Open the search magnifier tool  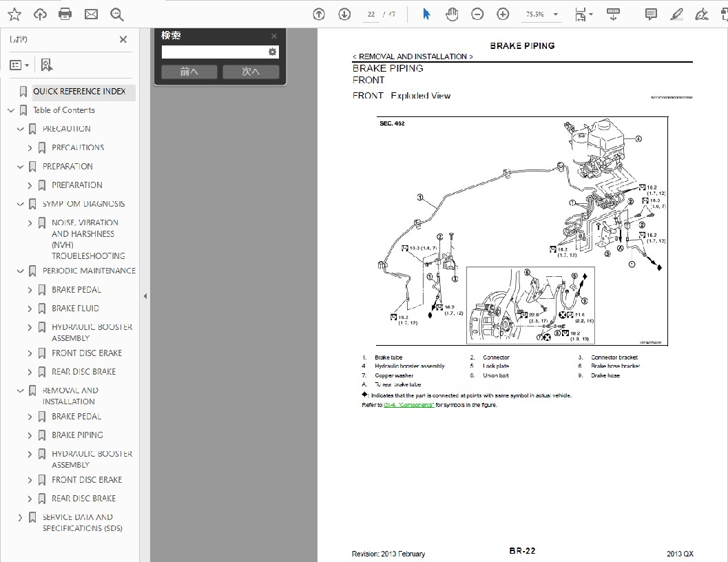click(116, 14)
